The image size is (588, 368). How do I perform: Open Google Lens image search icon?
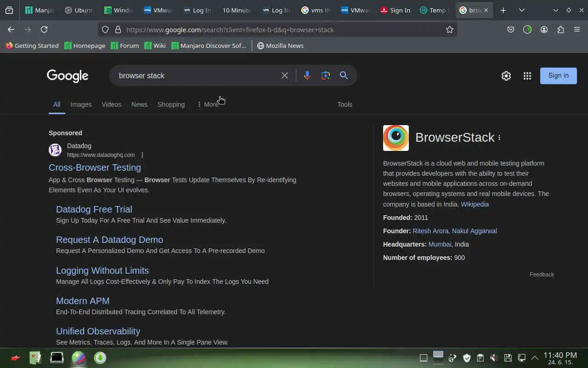[x=326, y=75]
